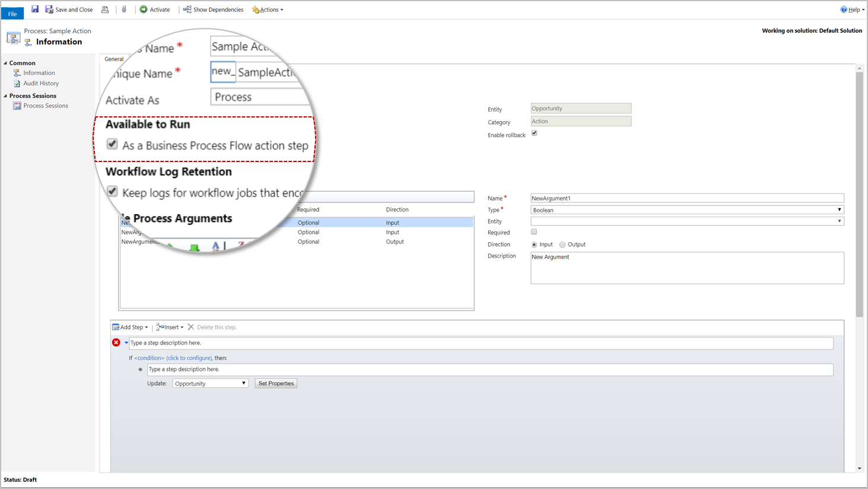The image size is (868, 489).
Task: Activate the Sample Action process
Action: click(155, 9)
